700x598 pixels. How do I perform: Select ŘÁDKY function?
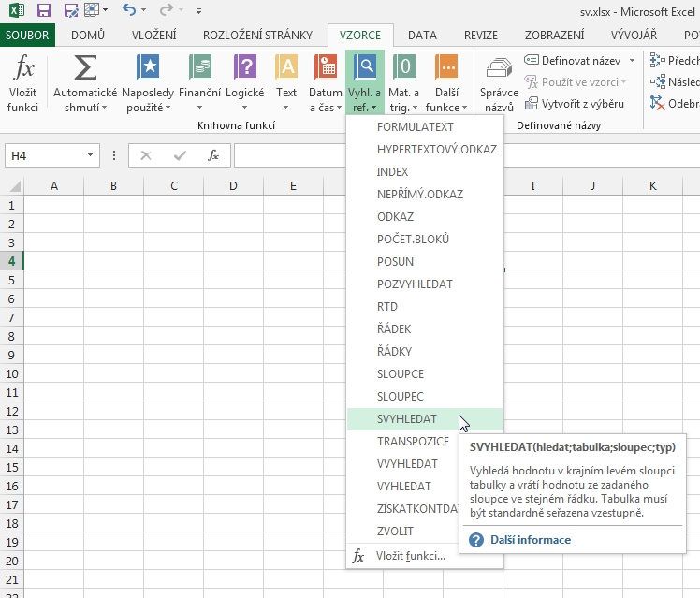[425, 352]
